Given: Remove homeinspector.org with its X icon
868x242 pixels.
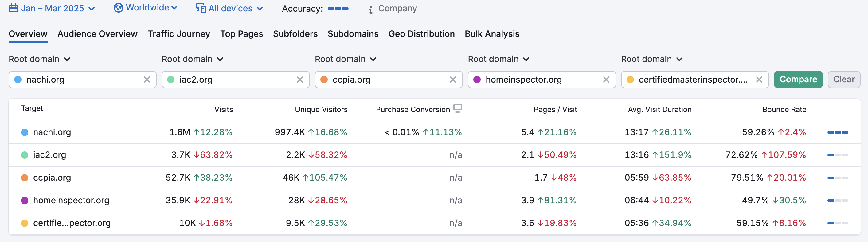Looking at the screenshot, I should coord(606,80).
